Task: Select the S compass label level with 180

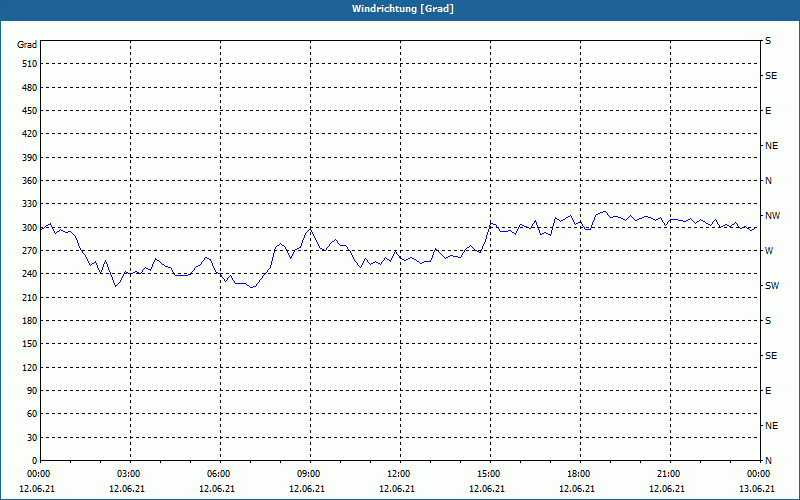Action: (768, 321)
